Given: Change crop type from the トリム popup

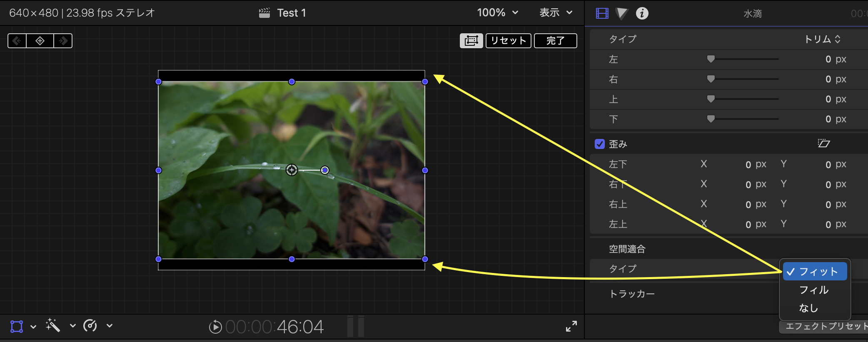Looking at the screenshot, I should (x=822, y=39).
